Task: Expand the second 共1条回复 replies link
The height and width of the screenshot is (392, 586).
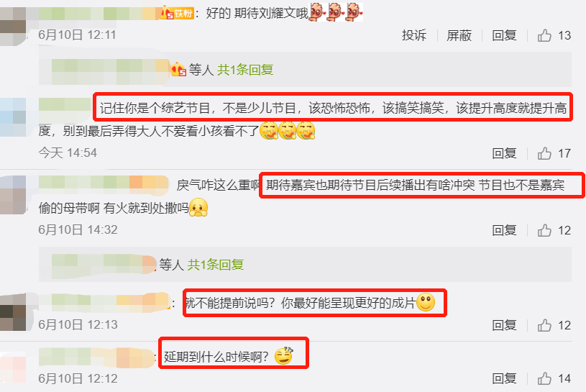Action: [x=216, y=265]
